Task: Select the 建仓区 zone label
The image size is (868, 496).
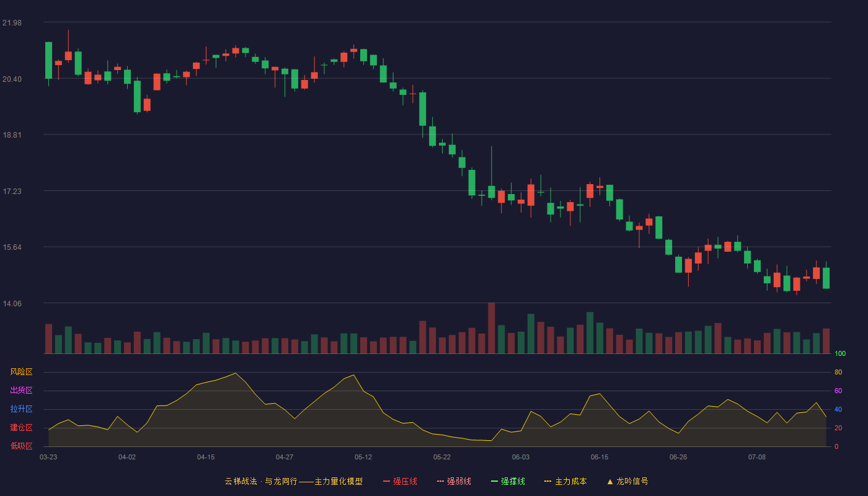Action: pos(21,428)
